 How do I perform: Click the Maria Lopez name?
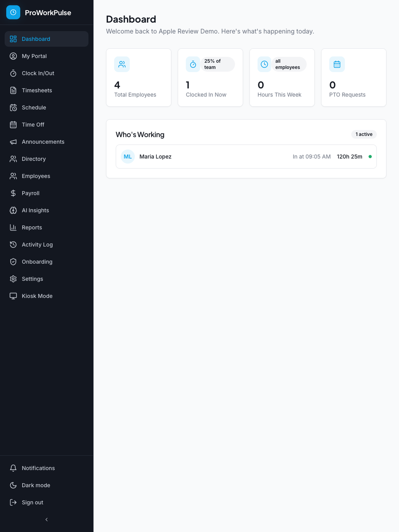[155, 157]
